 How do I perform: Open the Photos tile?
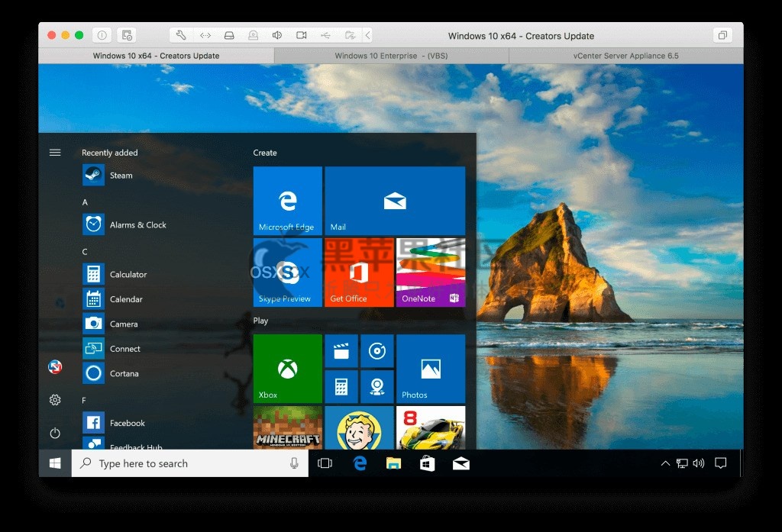[x=431, y=369]
